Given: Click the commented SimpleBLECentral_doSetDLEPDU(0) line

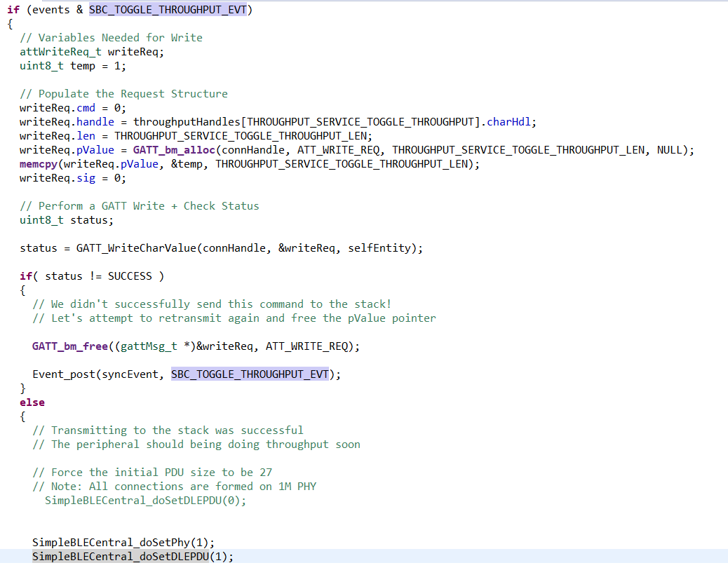Looking at the screenshot, I should click(x=145, y=501).
